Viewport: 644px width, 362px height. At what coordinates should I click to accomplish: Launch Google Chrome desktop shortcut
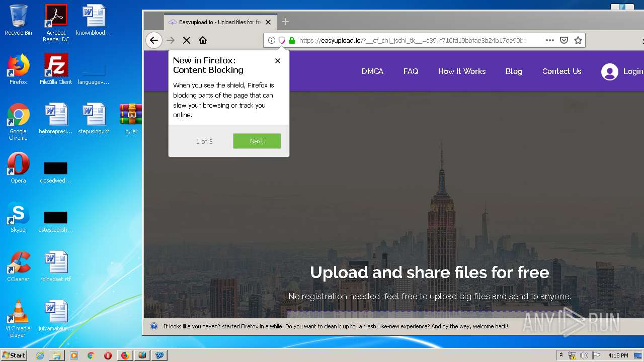18,122
